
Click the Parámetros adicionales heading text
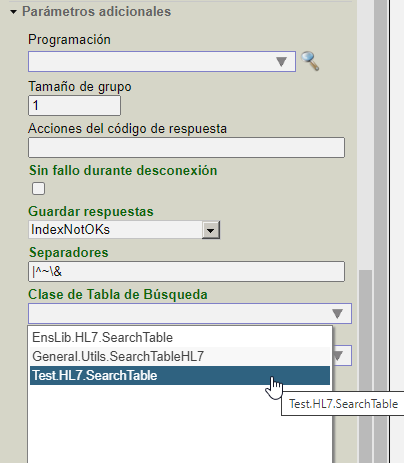[x=97, y=12]
